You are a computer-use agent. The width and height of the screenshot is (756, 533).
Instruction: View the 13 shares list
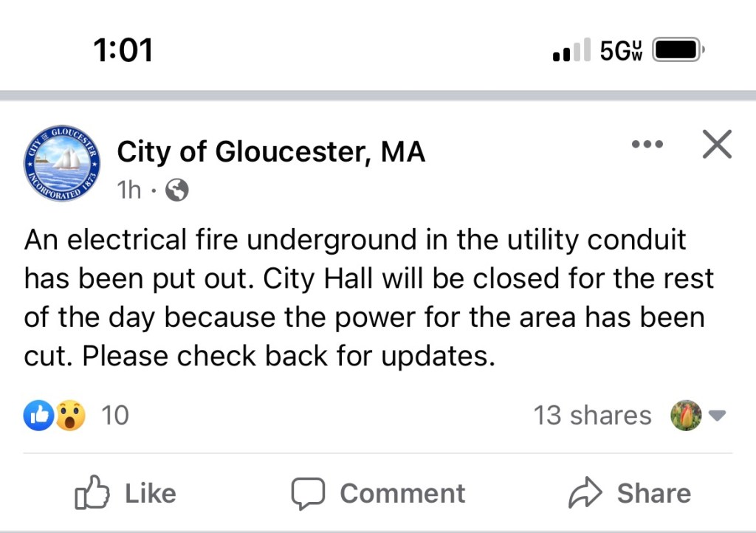[592, 416]
